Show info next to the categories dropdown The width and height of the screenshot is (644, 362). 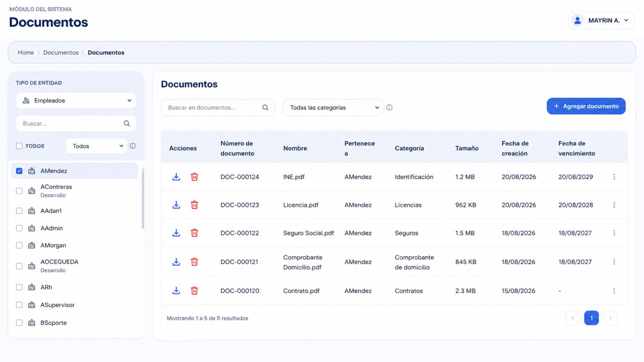pyautogui.click(x=390, y=107)
